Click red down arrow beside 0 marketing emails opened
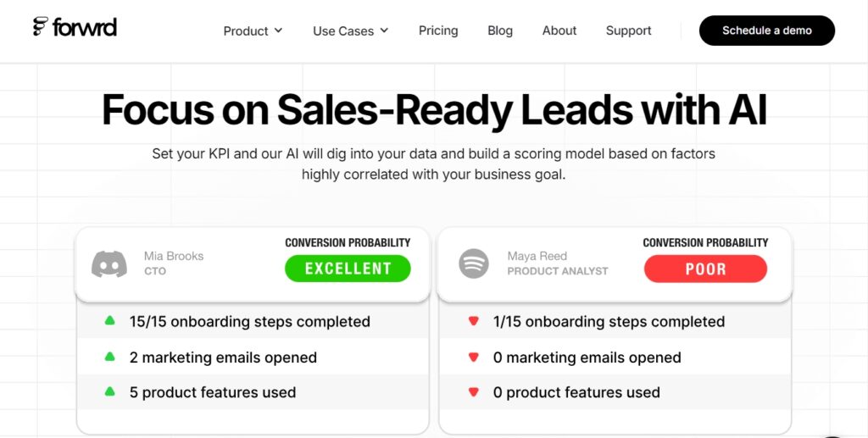868x438 pixels. tap(473, 358)
